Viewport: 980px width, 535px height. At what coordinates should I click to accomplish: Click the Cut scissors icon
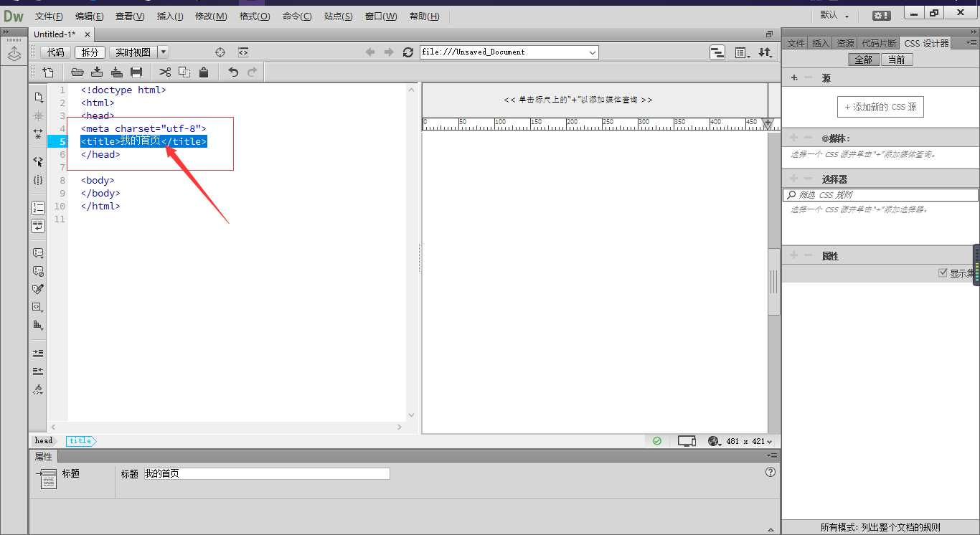(x=165, y=72)
